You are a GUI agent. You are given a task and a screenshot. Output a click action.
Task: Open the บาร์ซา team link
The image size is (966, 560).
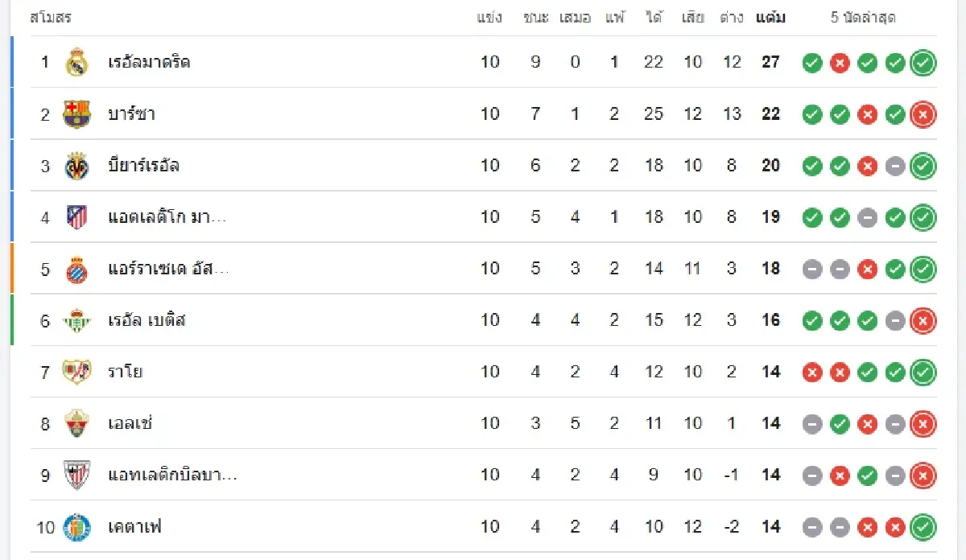(131, 114)
